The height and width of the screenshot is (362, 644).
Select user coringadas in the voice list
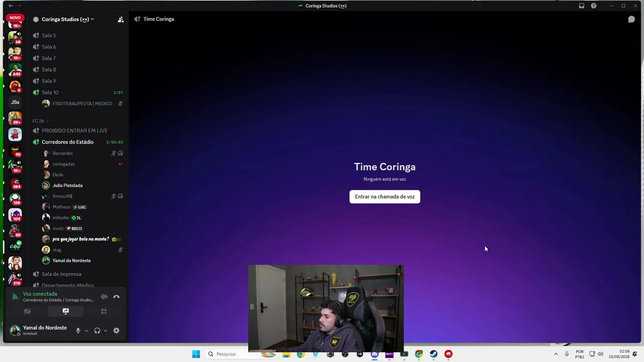(x=83, y=164)
